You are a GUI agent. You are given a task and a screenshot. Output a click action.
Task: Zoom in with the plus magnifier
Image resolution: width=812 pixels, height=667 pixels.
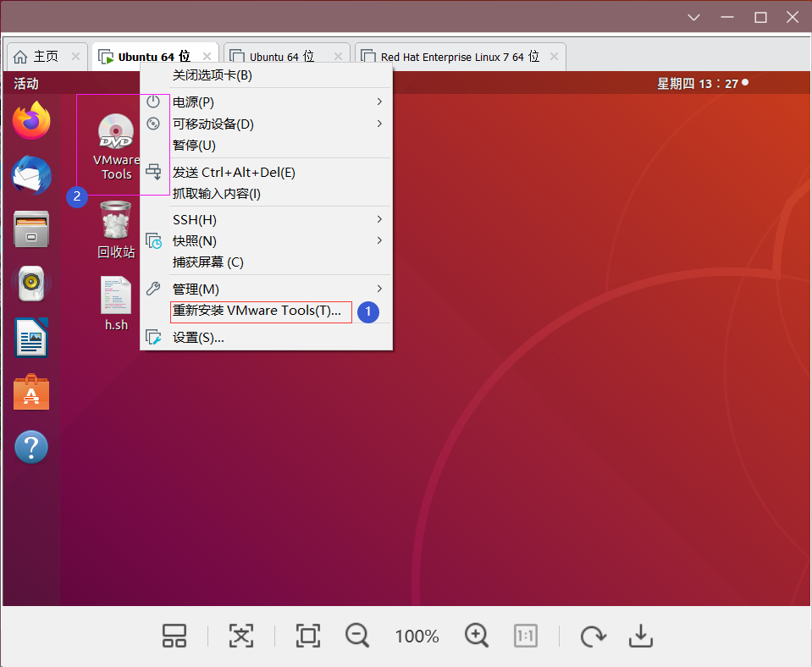(x=477, y=636)
